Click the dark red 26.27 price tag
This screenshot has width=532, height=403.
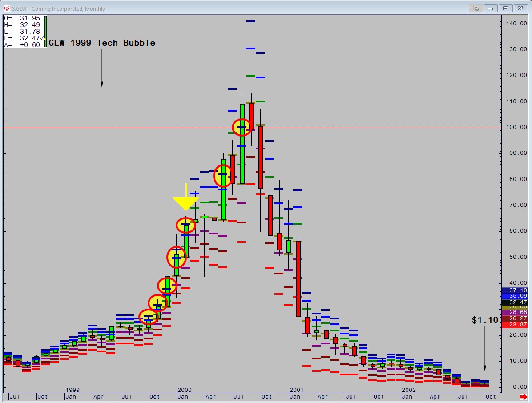pyautogui.click(x=515, y=318)
